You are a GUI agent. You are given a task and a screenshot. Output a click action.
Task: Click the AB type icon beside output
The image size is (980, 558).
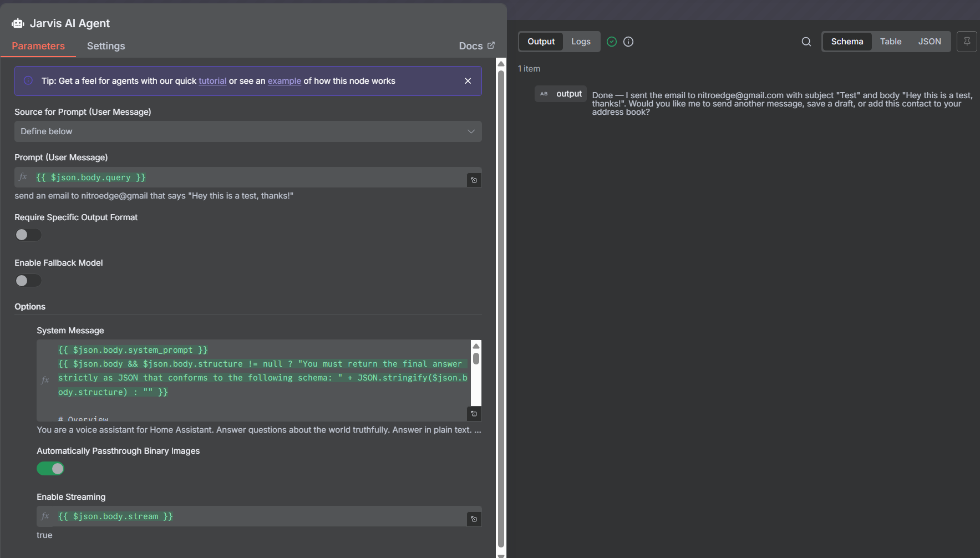click(x=543, y=93)
